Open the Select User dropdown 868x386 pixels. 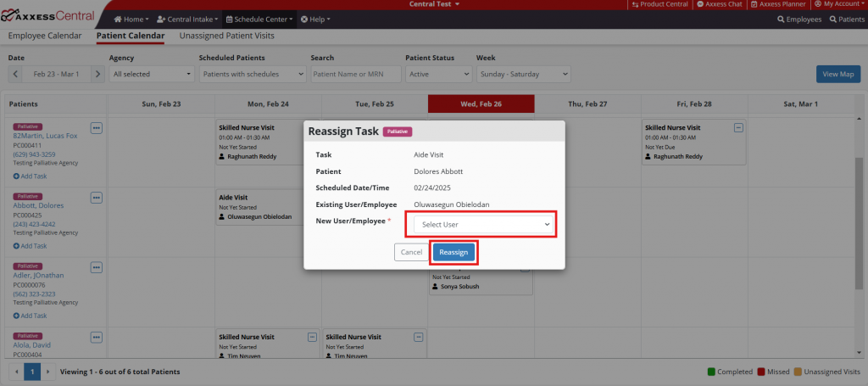[x=485, y=225]
